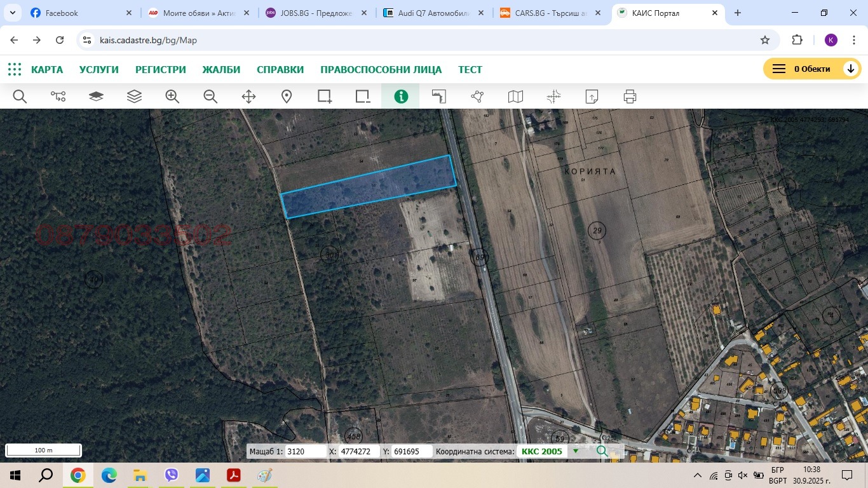Select the location pin tool

(286, 97)
